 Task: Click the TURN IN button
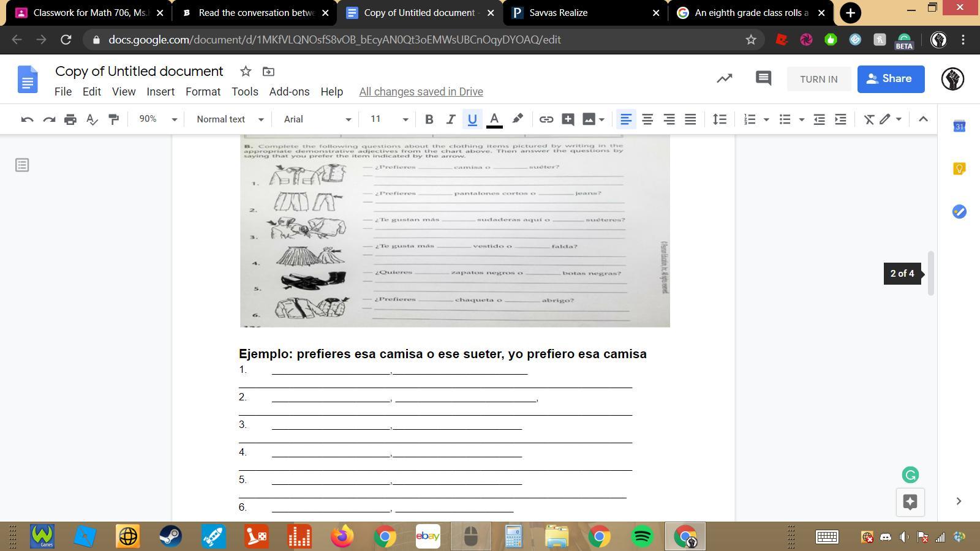point(818,79)
